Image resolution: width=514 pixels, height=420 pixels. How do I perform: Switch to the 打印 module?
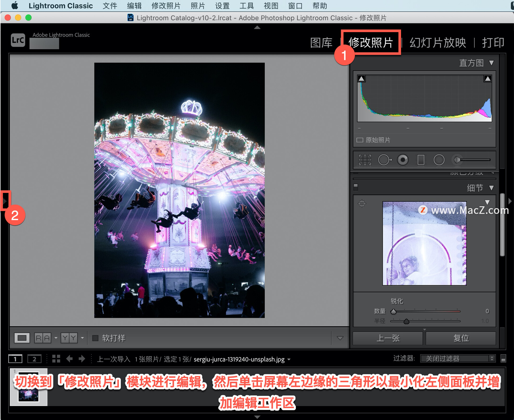pos(493,43)
